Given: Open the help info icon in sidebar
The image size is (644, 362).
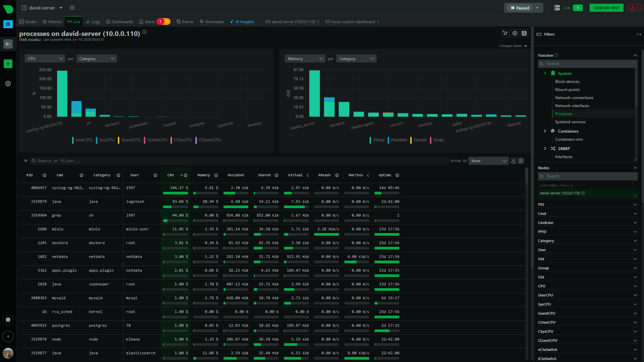Looking at the screenshot, I should click(x=8, y=320).
